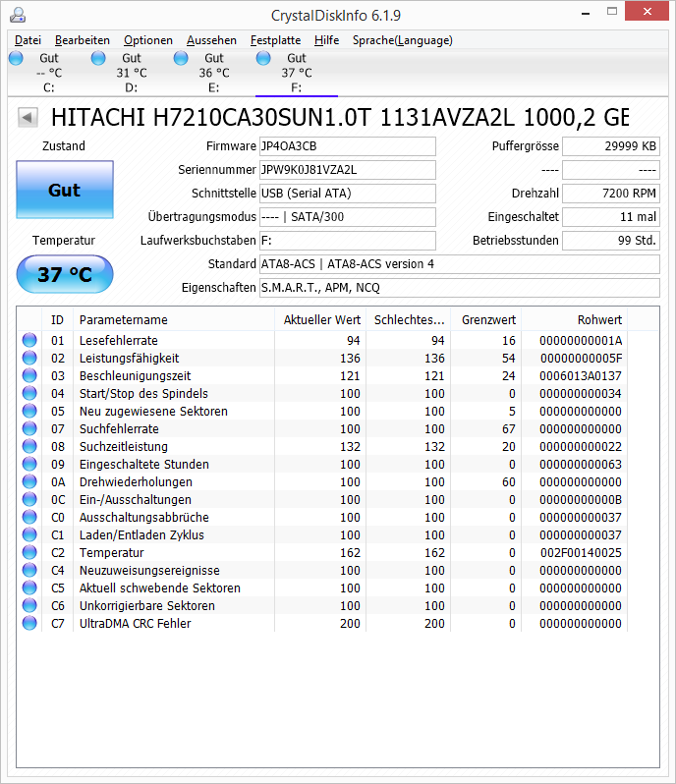The width and height of the screenshot is (676, 784).
Task: Click the Firmware field JP4OA3CB
Action: coord(348,146)
